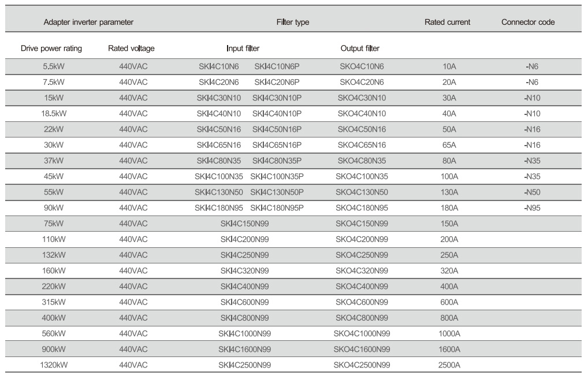Click input filter SKI4C250N99
This screenshot has height=379, width=588.
[244, 255]
